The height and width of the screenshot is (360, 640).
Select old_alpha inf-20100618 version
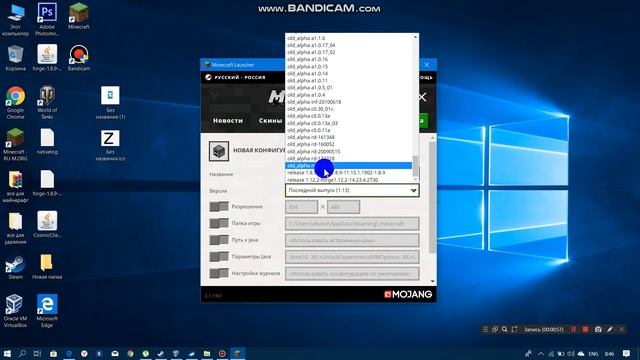tap(349, 102)
